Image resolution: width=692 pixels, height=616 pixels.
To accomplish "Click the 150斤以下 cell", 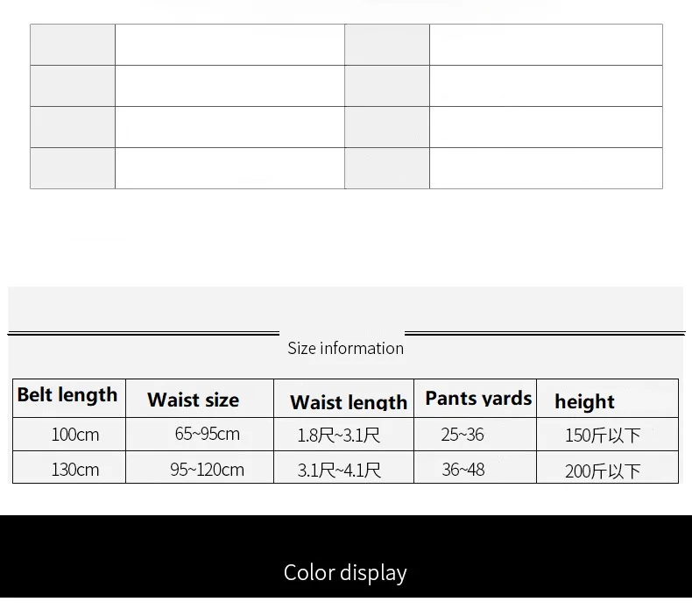I will [x=607, y=434].
